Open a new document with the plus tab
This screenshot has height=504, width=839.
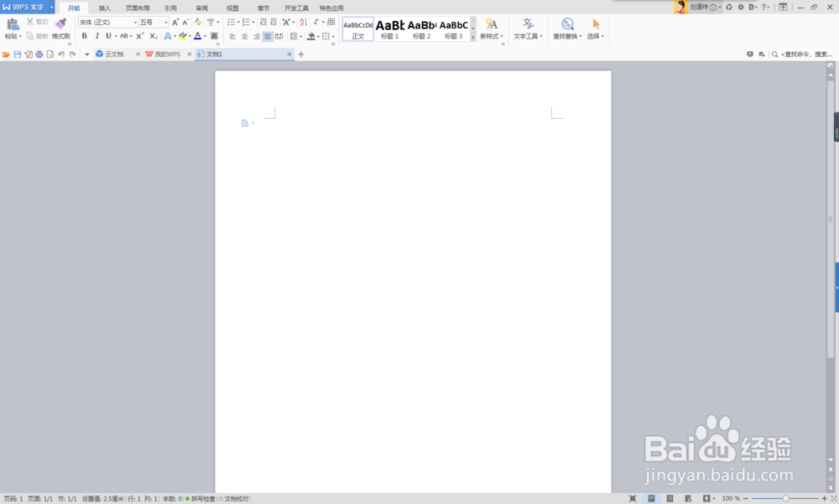point(301,54)
